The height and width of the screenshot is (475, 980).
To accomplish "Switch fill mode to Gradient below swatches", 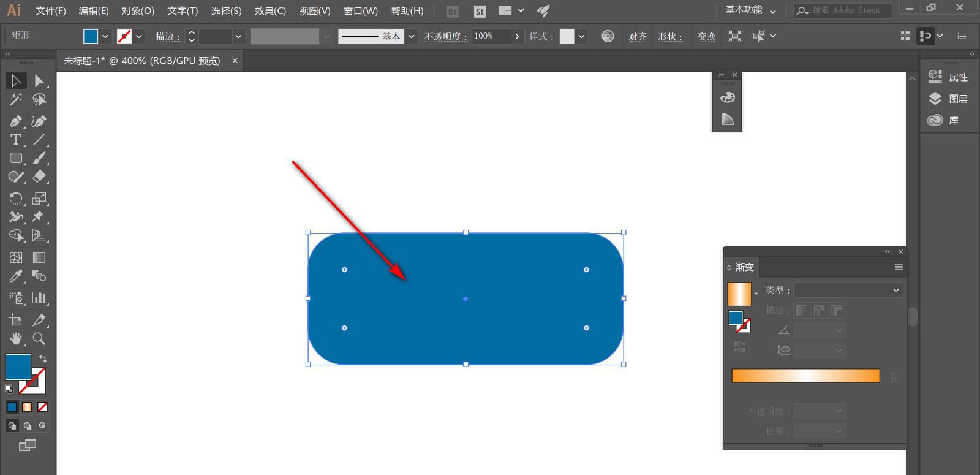I will [27, 407].
